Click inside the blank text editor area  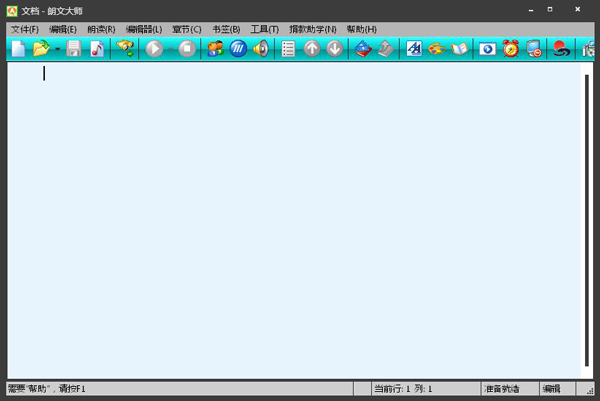pos(294,220)
